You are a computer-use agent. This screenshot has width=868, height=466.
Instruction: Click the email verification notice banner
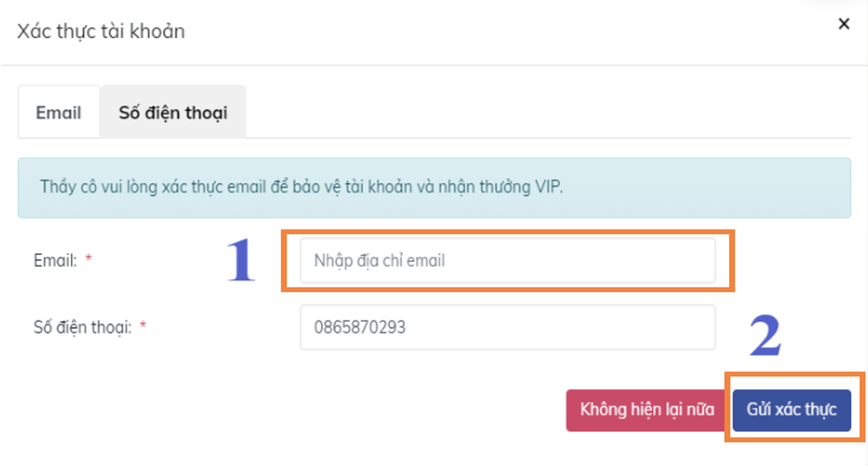[x=434, y=187]
